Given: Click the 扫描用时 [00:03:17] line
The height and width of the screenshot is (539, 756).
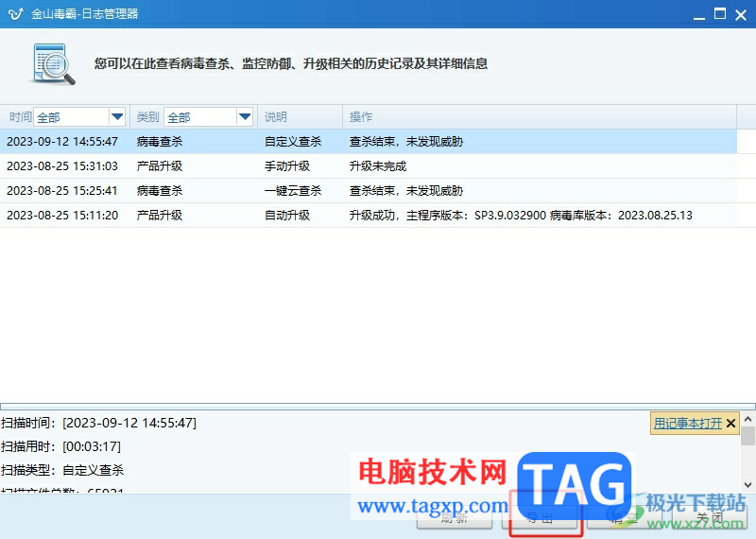Looking at the screenshot, I should click(61, 446).
